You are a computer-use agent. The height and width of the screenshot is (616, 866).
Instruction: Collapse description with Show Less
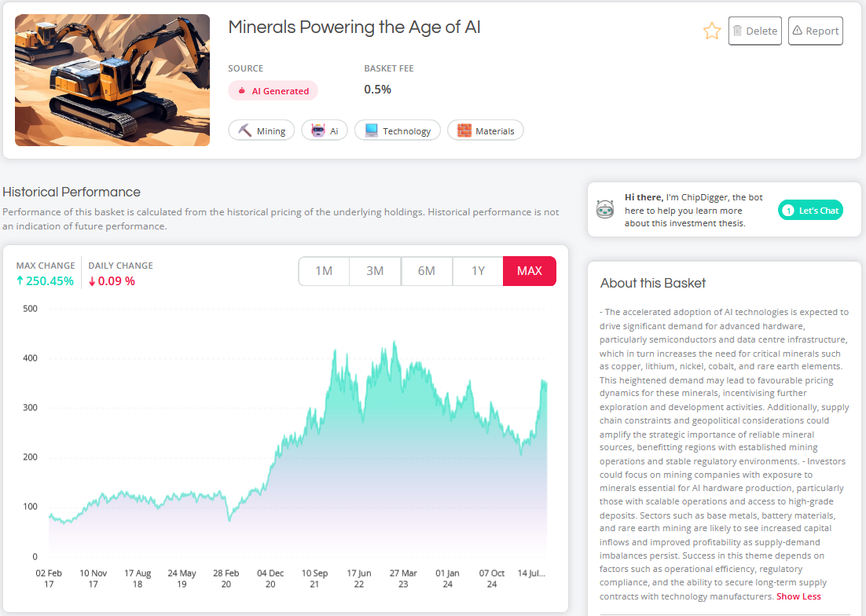click(798, 596)
